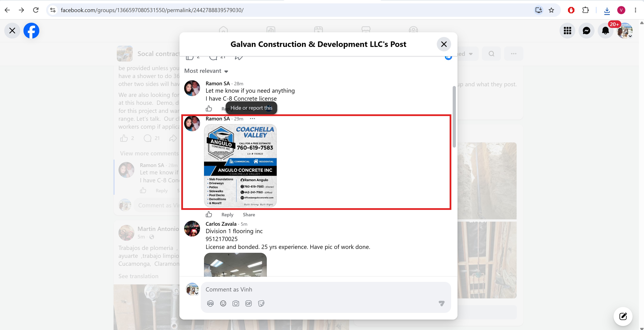
Task: Attach a photo with the camera icon
Action: 236,303
